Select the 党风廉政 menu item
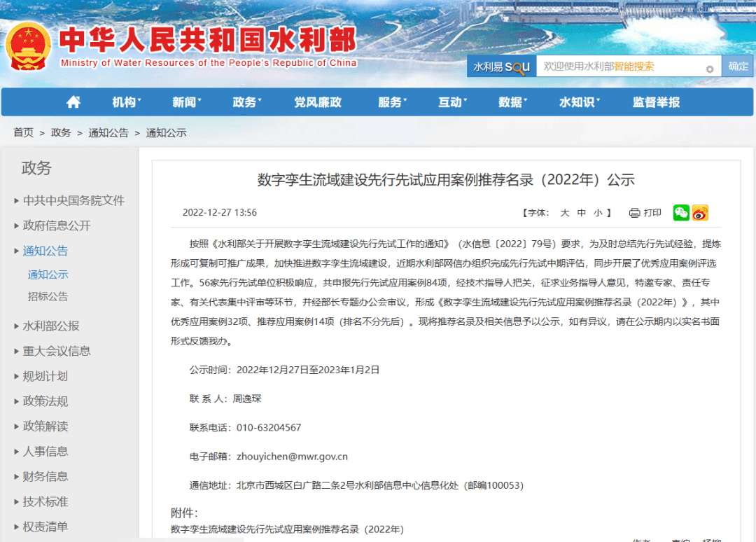756x542 pixels. [x=317, y=102]
